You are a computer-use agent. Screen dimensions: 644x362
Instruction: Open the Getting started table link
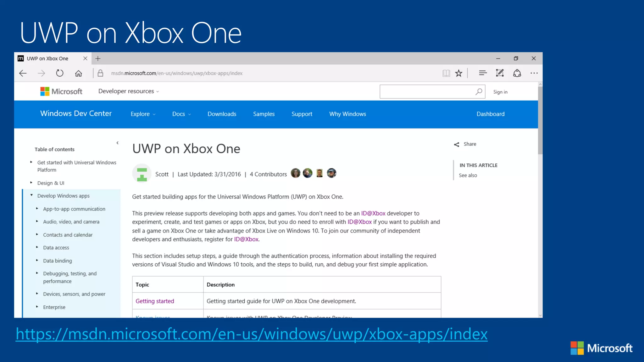[155, 301]
